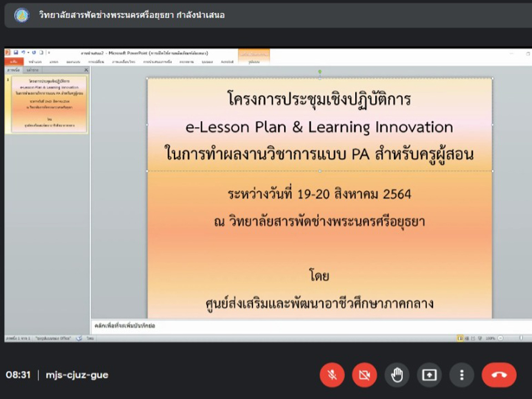Click the present screen button
The image size is (532, 399).
click(x=429, y=375)
